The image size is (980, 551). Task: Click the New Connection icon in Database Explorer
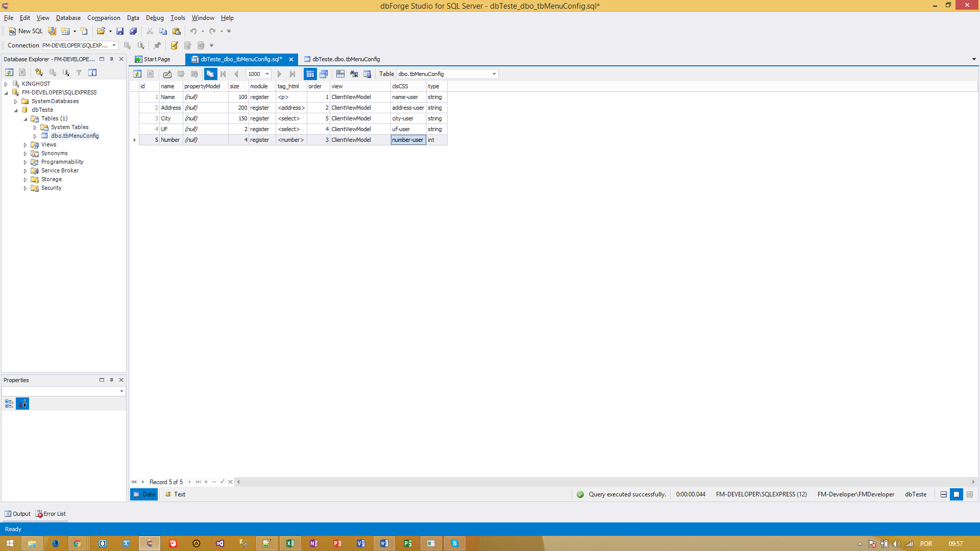(39, 72)
